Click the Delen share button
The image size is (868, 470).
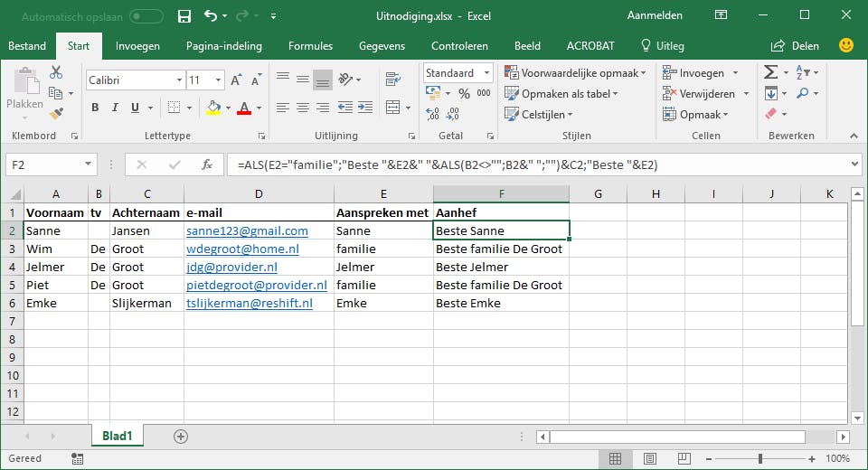pyautogui.click(x=797, y=46)
